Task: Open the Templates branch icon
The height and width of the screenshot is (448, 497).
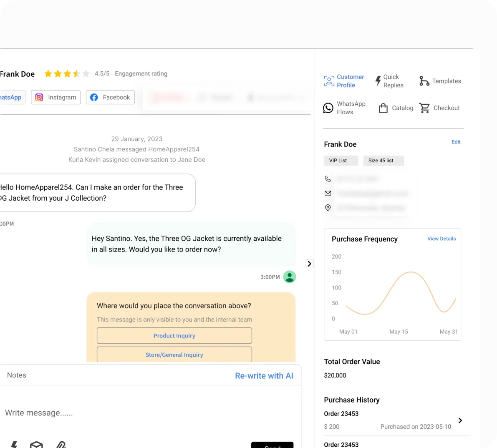Action: pos(424,81)
